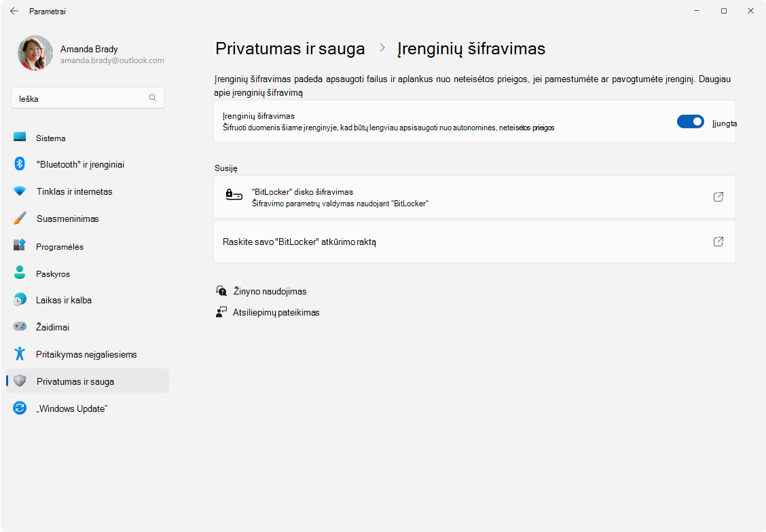Click the Žinyno naudojimas help icon
This screenshot has height=532, width=766.
[221, 291]
